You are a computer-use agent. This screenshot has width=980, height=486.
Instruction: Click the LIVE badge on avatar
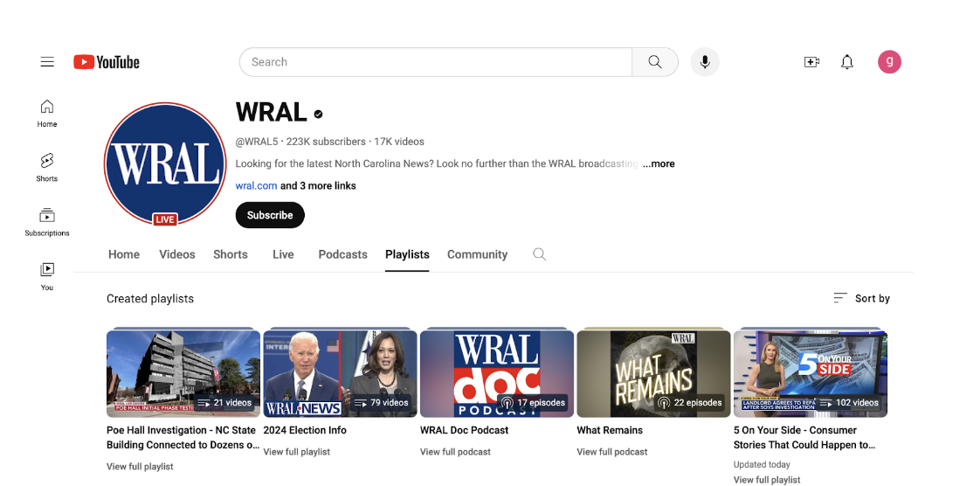point(165,219)
